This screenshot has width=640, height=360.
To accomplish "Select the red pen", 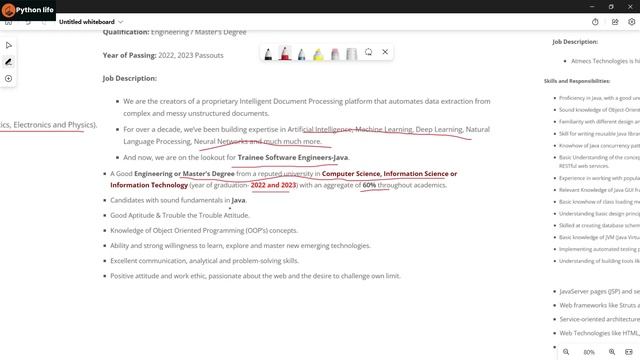I will pyautogui.click(x=285, y=53).
